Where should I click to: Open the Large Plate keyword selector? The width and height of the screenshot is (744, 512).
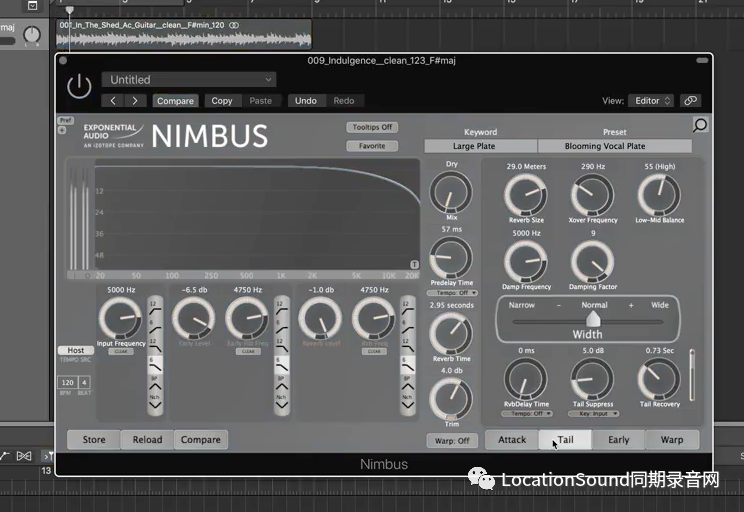click(480, 146)
